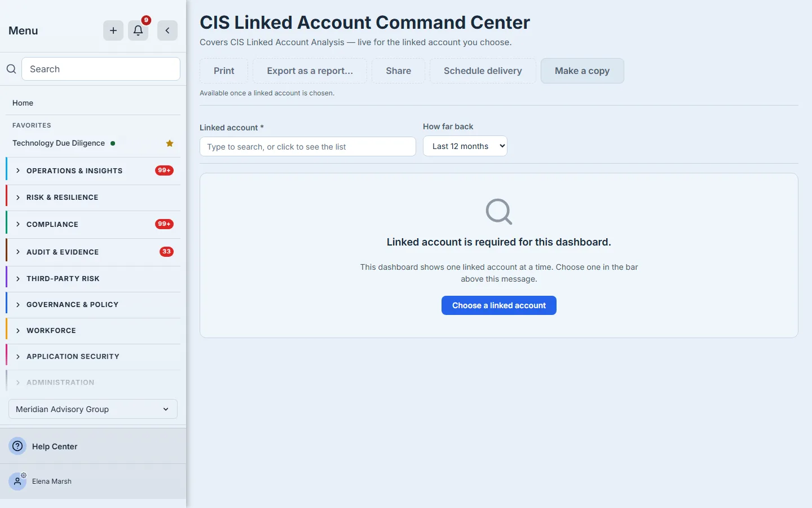This screenshot has width=812, height=508.
Task: Open WORKFORCE menu label
Action: click(51, 331)
